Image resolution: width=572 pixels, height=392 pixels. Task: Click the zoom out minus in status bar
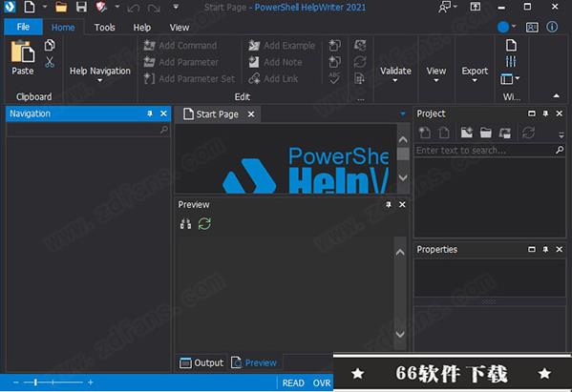click(x=16, y=382)
